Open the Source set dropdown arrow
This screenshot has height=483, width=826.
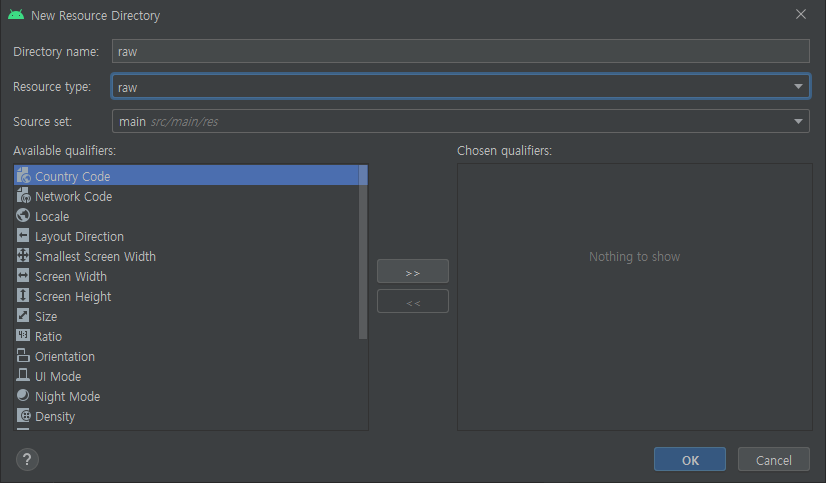(798, 122)
